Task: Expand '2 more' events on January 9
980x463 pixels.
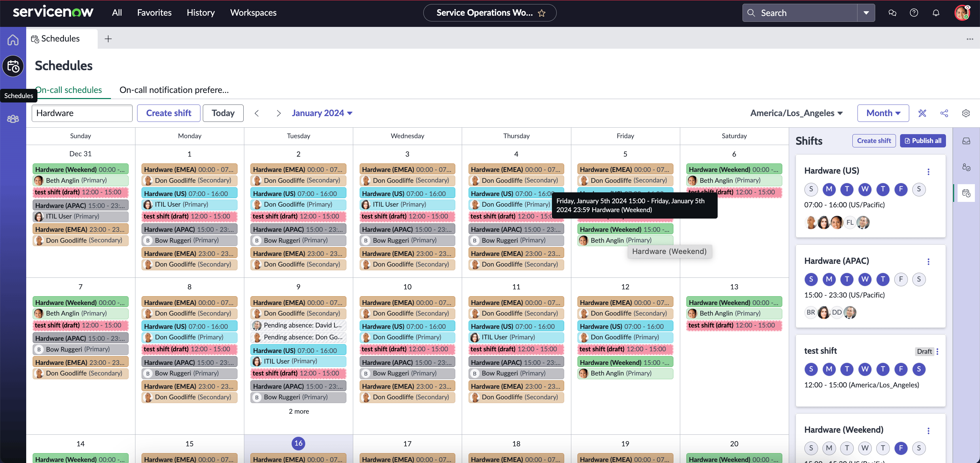Action: pyautogui.click(x=299, y=411)
